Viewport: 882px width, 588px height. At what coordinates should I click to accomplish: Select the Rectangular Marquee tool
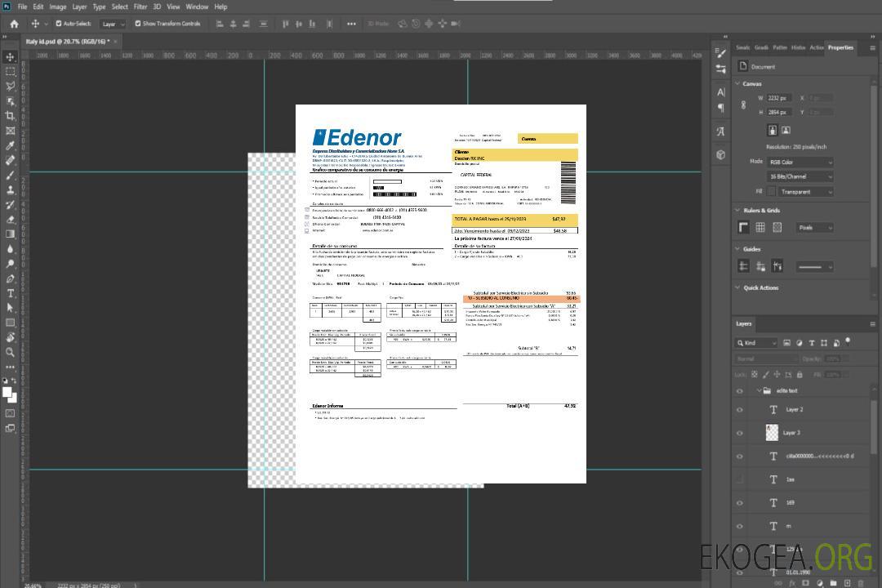click(x=10, y=72)
